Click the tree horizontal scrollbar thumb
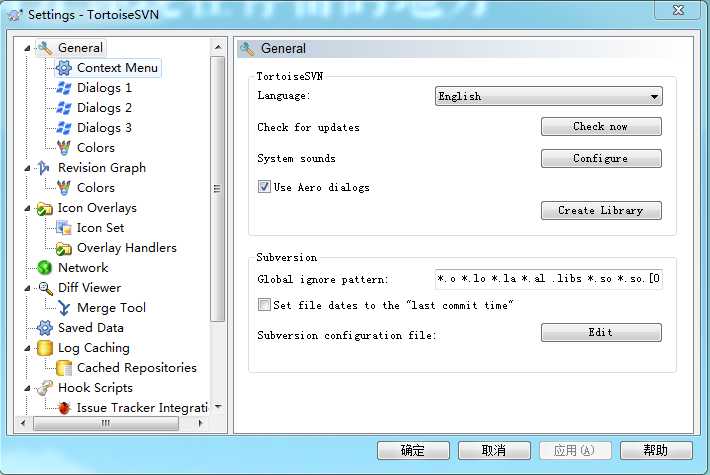Viewport: 710px width, 475px height. tap(106, 424)
